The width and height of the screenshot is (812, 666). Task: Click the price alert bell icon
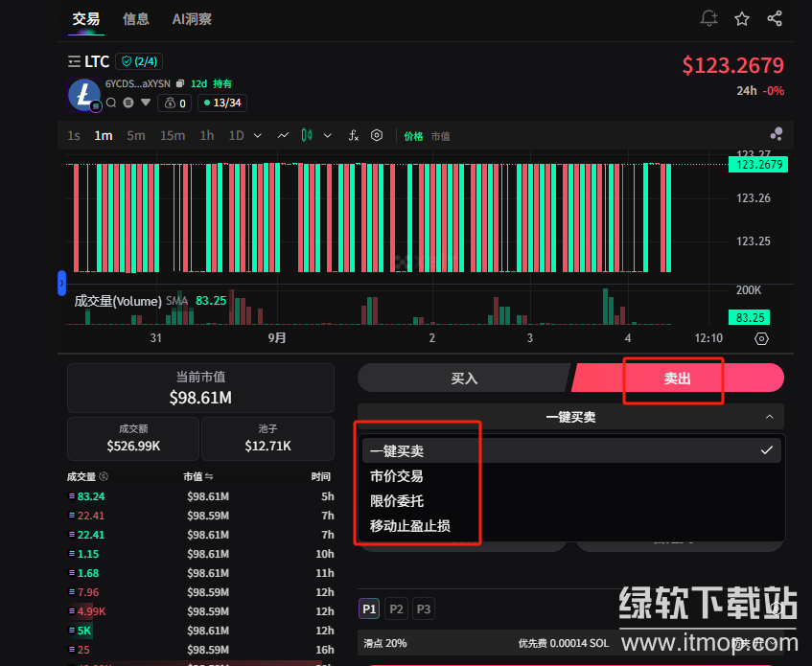pyautogui.click(x=709, y=18)
